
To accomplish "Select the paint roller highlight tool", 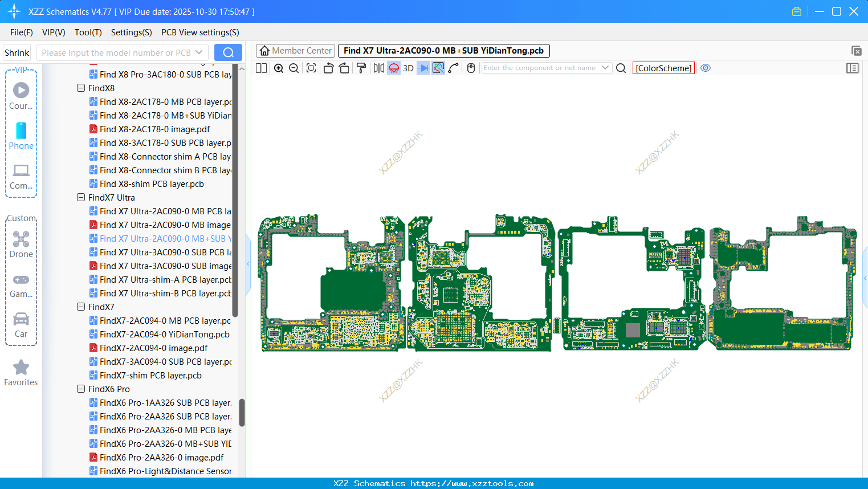I will (x=361, y=68).
